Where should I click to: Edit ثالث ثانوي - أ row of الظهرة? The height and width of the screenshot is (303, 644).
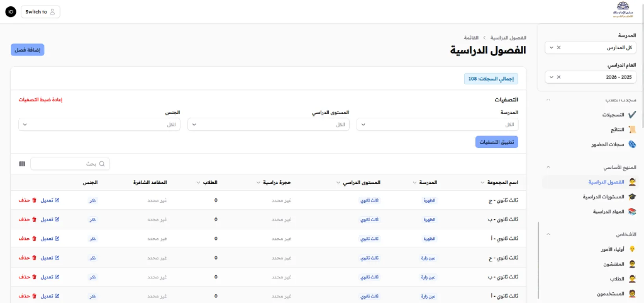coord(50,239)
